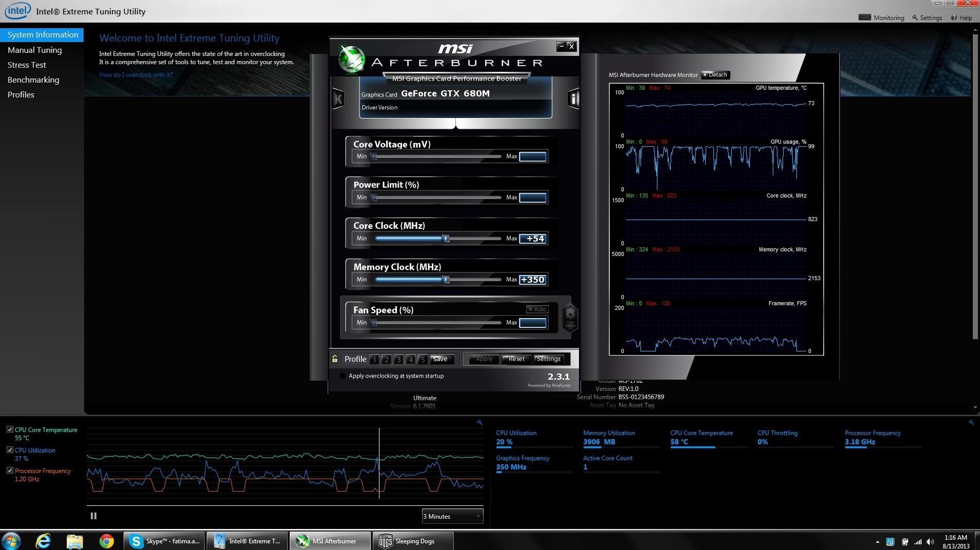This screenshot has height=550, width=980.
Task: Open System Information section
Action: tap(42, 35)
